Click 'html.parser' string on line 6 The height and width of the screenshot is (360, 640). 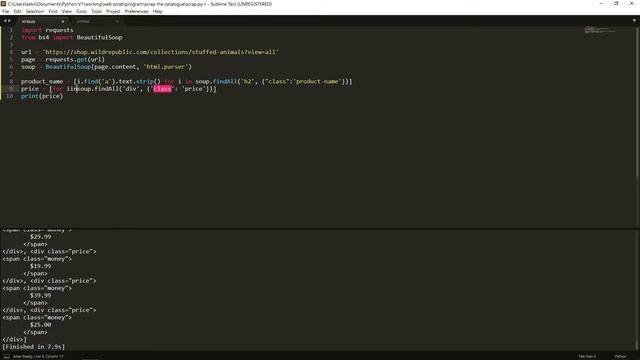166,67
